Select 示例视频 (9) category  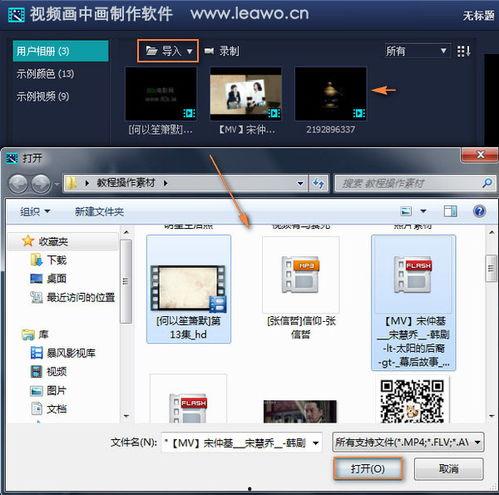click(x=43, y=96)
